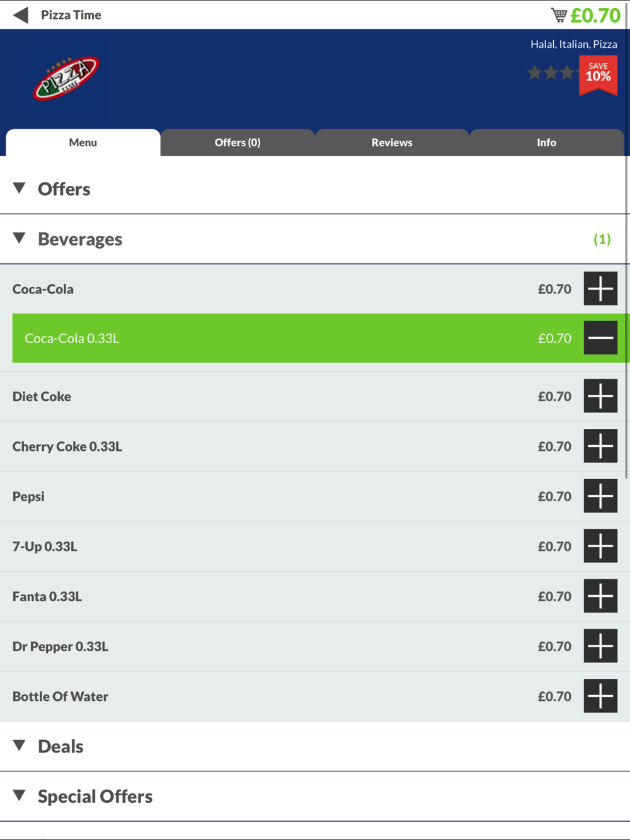Select the Diet Coke item name
630x840 pixels.
[42, 396]
